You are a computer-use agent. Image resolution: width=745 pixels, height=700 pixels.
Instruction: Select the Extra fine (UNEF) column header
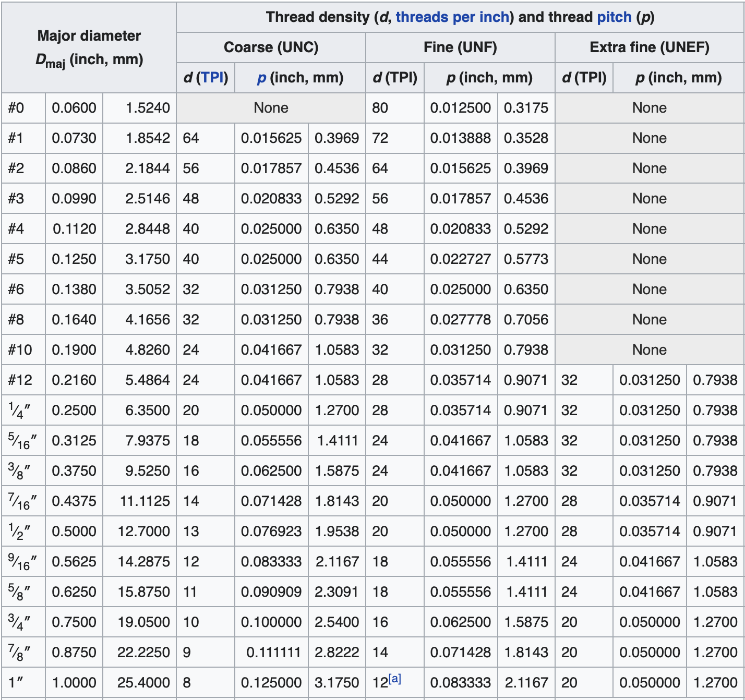click(649, 48)
